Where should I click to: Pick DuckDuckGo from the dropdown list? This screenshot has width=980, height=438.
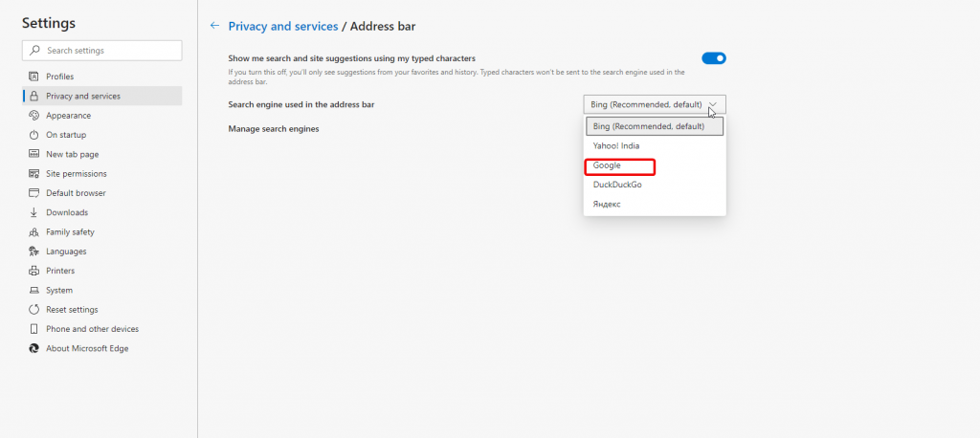pos(655,185)
